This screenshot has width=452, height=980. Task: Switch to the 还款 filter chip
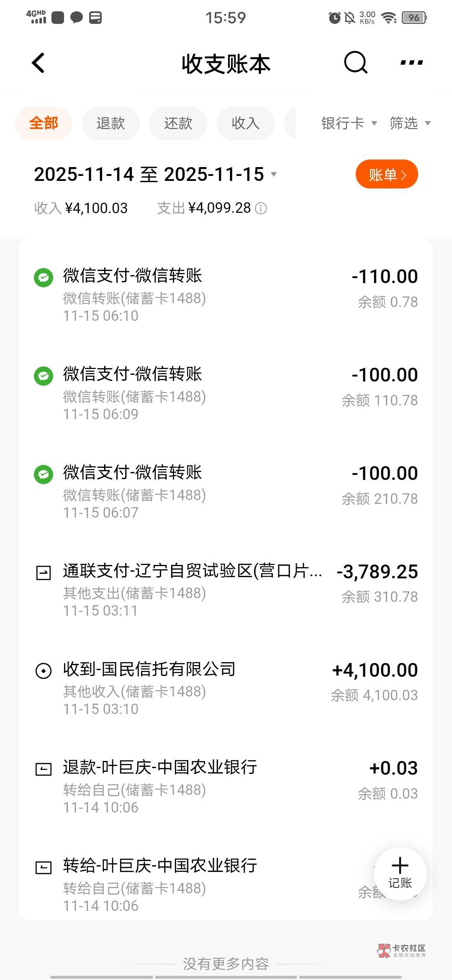(178, 124)
